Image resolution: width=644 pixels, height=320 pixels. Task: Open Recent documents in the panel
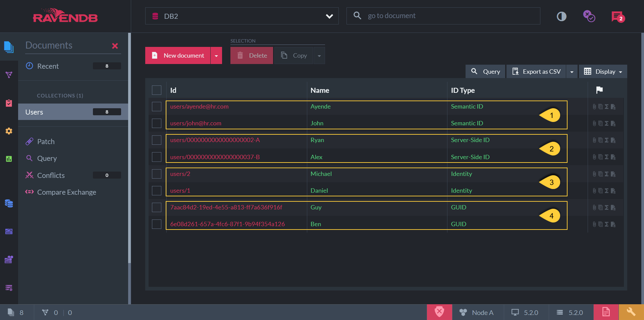(73, 66)
